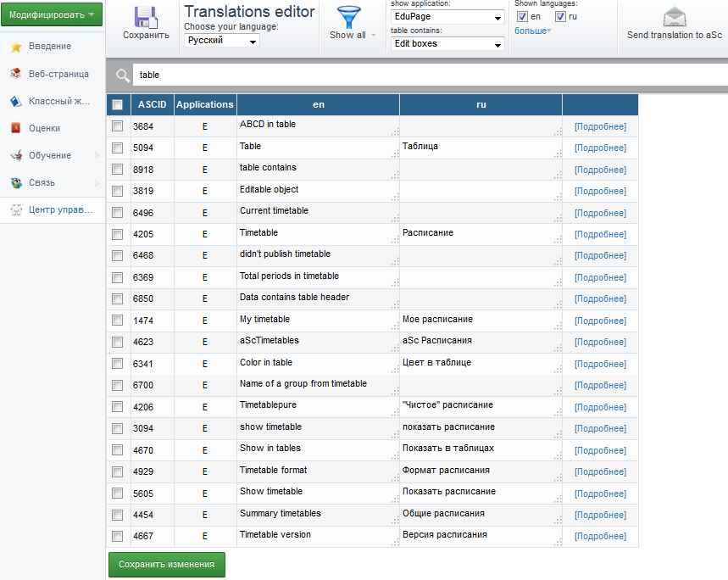
Task: Click the 'en' column header
Action: 318,104
